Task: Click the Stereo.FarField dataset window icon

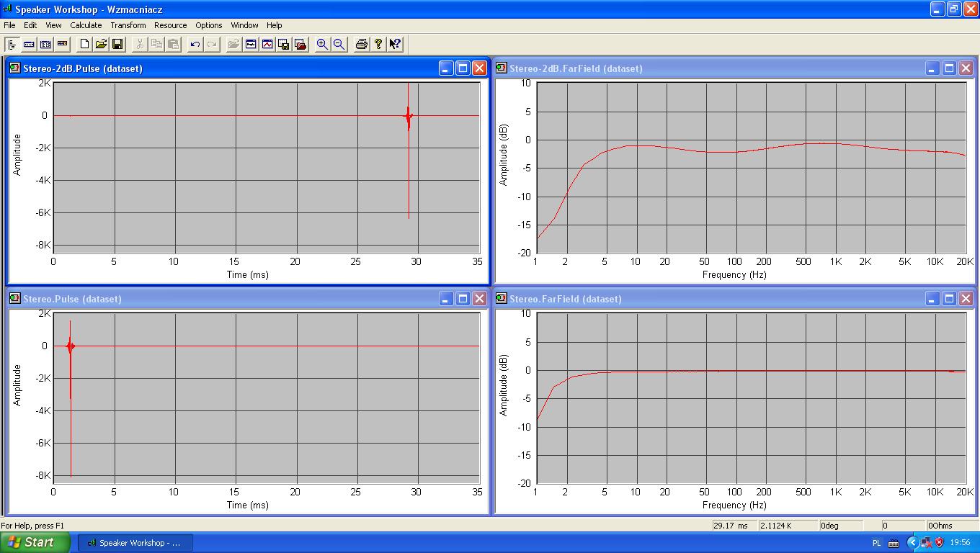Action: tap(502, 299)
